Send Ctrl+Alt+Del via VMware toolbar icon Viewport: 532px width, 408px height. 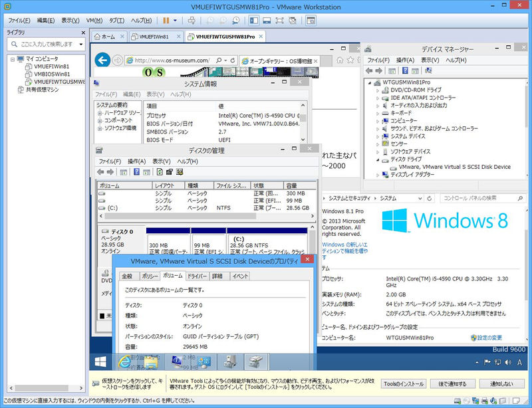coord(192,21)
